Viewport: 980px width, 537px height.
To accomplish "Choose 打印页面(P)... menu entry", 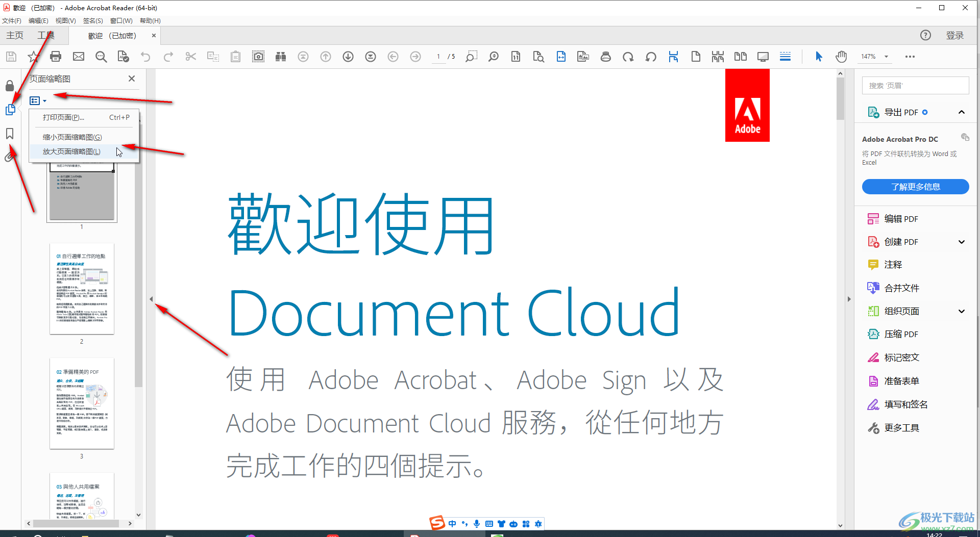I will tap(84, 117).
